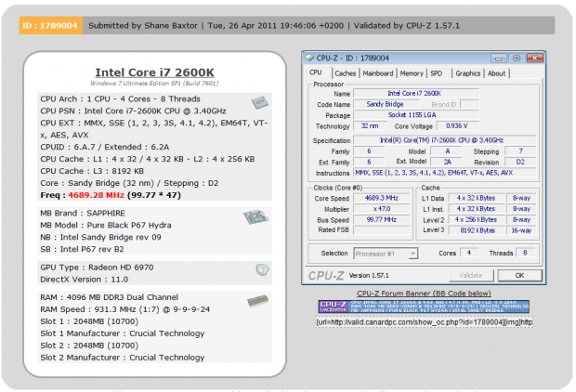
Task: Click the Core Voltage value 0.936 V
Action: [x=457, y=126]
